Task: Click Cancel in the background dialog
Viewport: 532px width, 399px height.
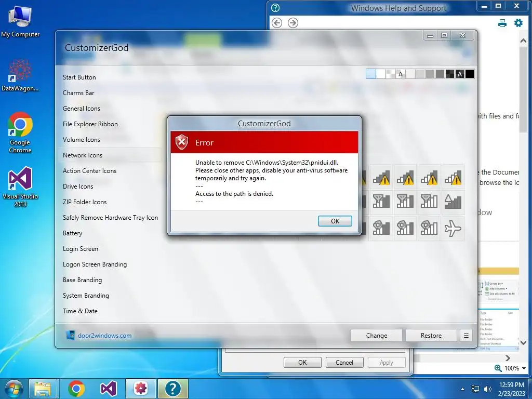Action: click(344, 362)
